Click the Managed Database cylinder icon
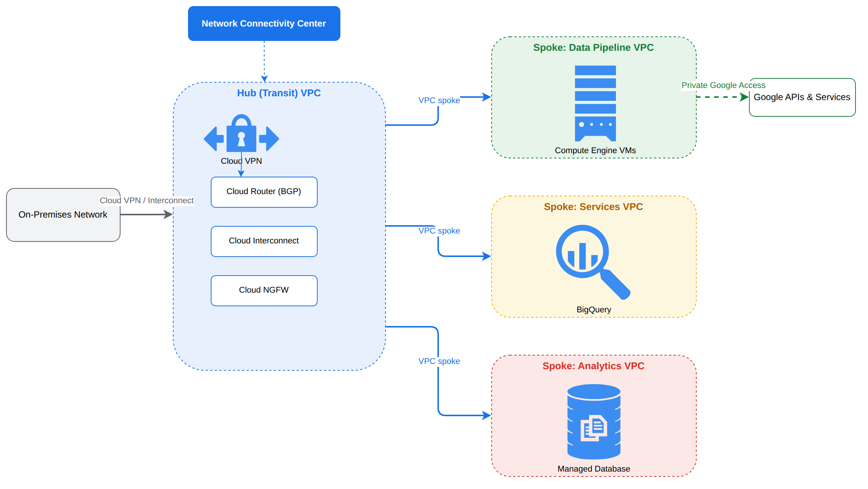The width and height of the screenshot is (868, 489). coord(594,422)
